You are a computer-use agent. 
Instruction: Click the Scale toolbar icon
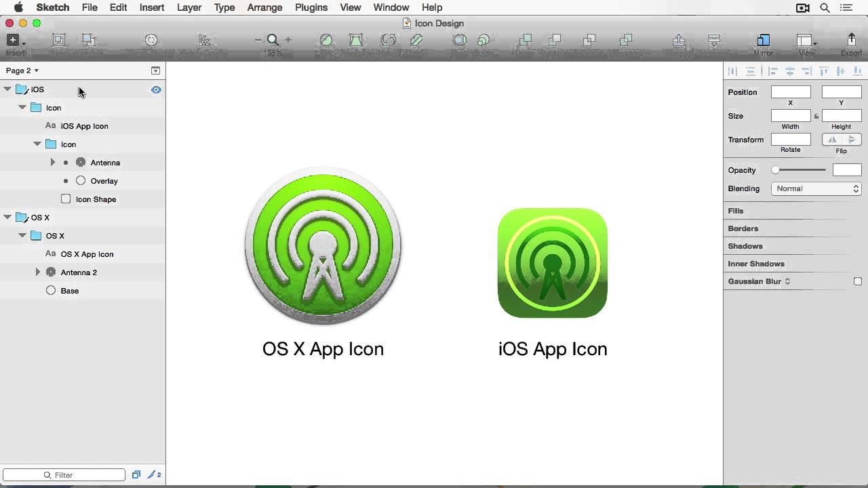[484, 41]
